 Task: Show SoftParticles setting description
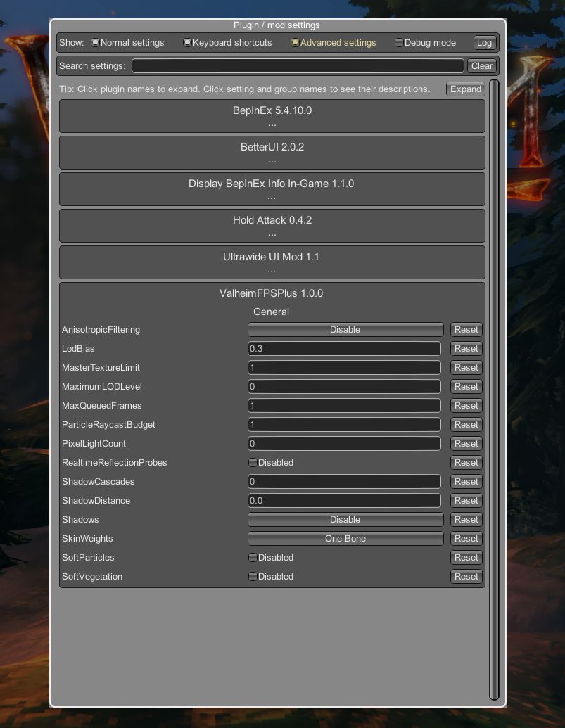(88, 557)
